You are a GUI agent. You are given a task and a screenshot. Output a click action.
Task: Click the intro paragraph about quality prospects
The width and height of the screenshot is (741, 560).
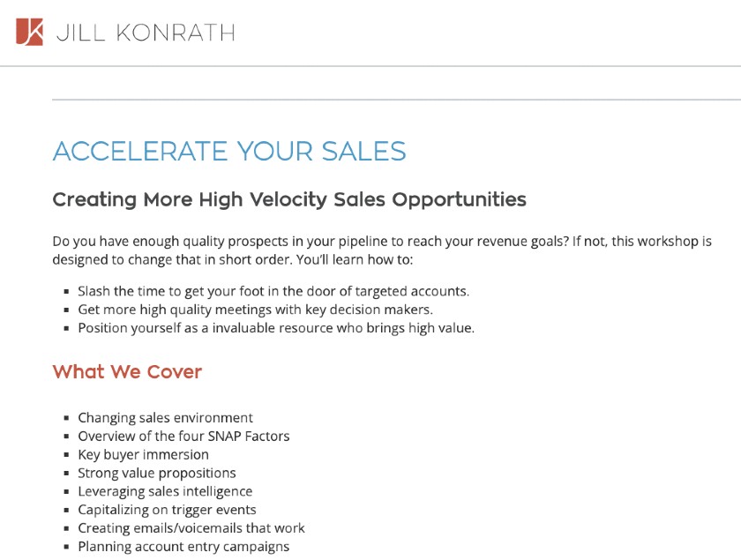pos(382,250)
